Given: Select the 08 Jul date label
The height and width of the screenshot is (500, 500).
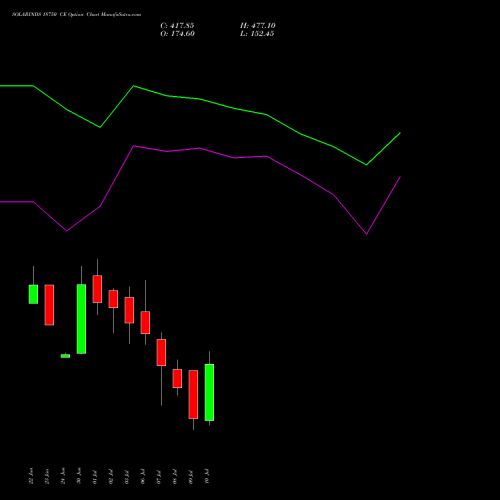Looking at the screenshot, I should (x=175, y=477).
